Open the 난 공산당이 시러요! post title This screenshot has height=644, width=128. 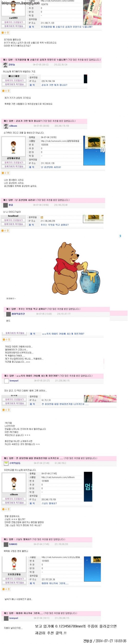51,167
